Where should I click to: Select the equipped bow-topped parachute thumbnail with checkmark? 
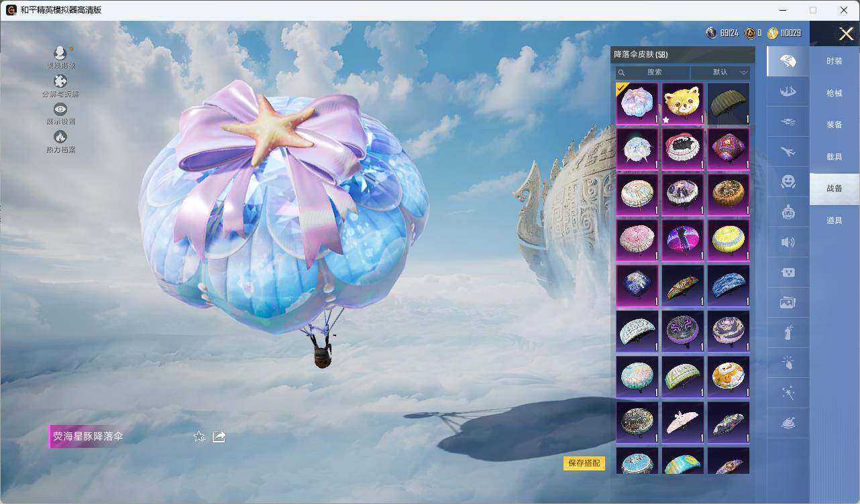pos(637,103)
